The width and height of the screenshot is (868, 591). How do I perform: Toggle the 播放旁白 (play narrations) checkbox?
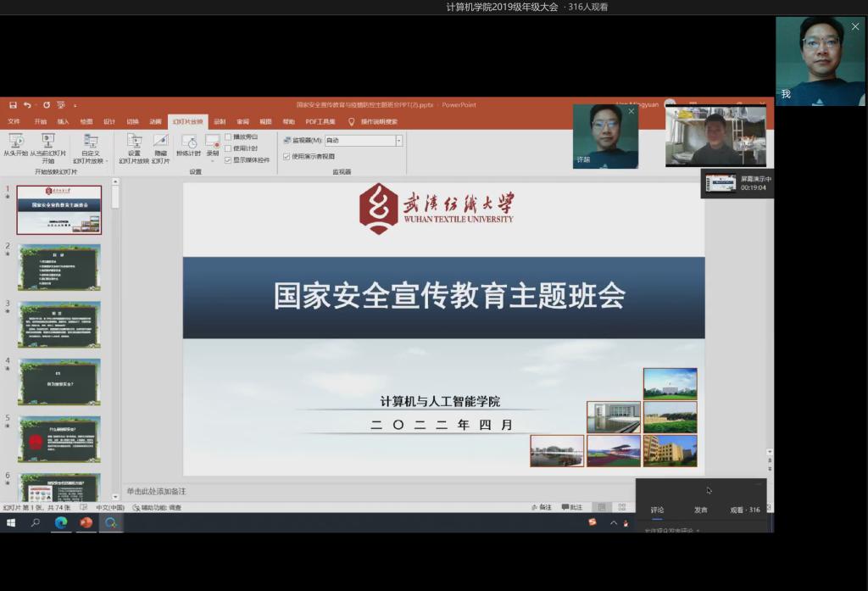coord(228,137)
